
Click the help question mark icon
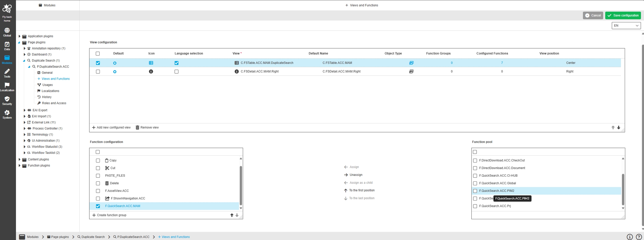(639, 237)
